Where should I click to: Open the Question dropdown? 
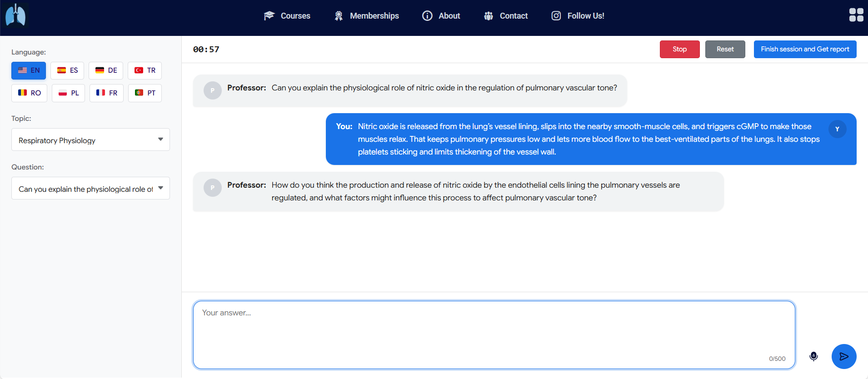pos(90,189)
